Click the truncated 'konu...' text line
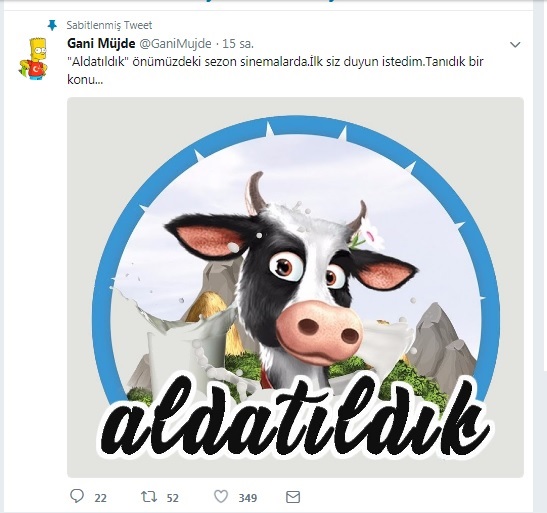The height and width of the screenshot is (513, 547). point(85,80)
